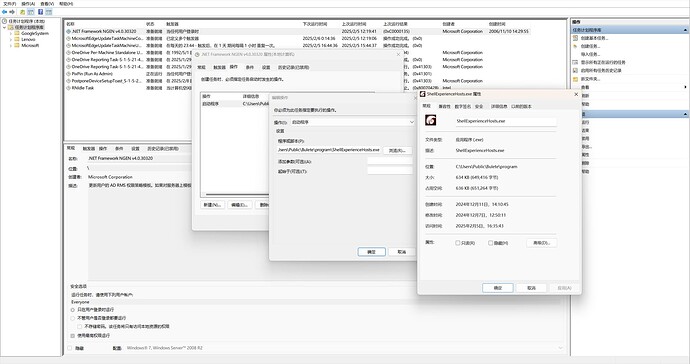Click the Back arrow in the toolbar
690x364 pixels.
click(4, 12)
